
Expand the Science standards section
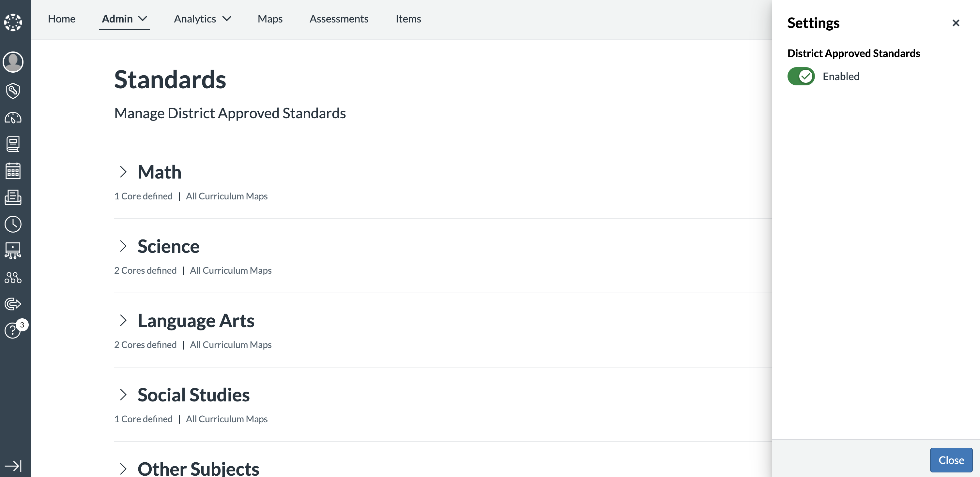tap(123, 246)
